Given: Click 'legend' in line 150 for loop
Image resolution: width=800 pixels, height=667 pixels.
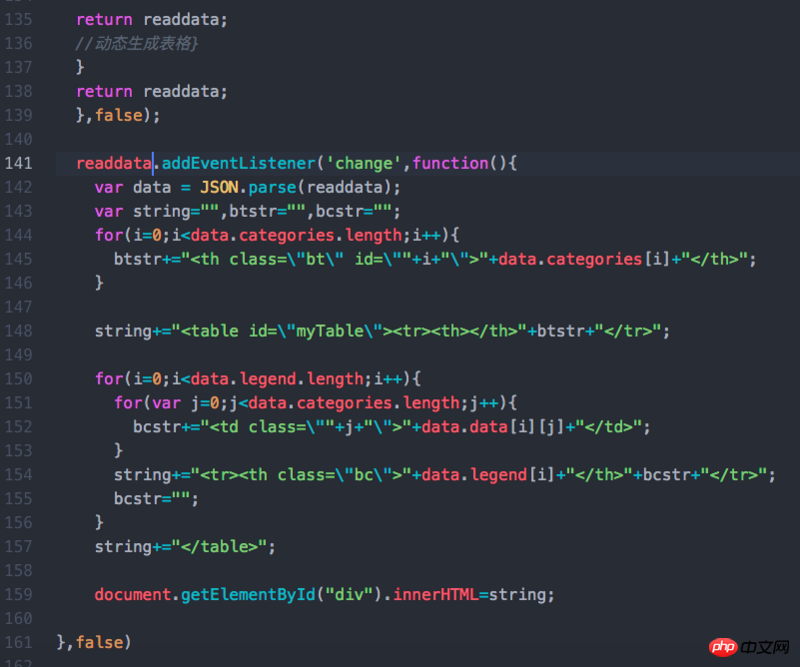Looking at the screenshot, I should [x=268, y=379].
